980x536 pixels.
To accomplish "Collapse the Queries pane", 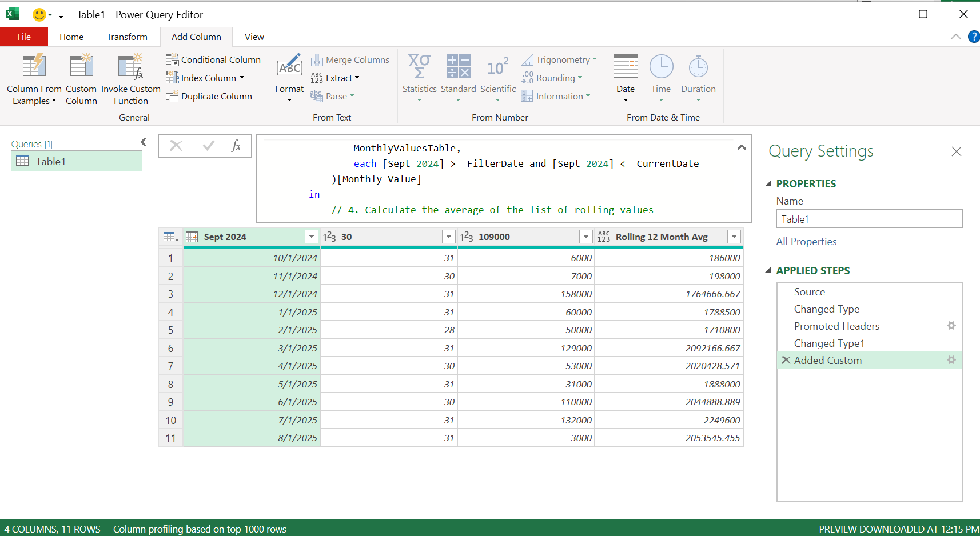I will [x=144, y=142].
